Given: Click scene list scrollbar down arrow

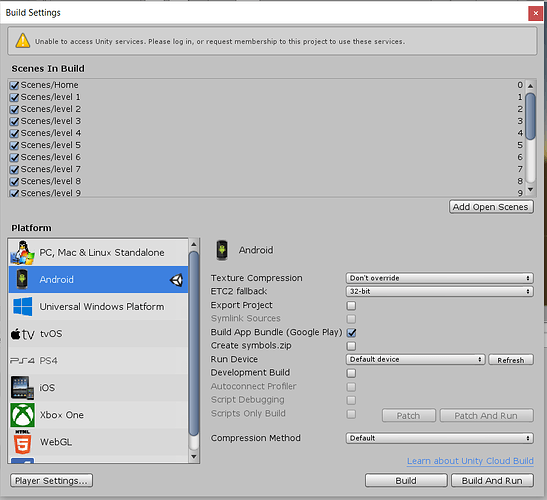Looking at the screenshot, I should click(x=531, y=189).
